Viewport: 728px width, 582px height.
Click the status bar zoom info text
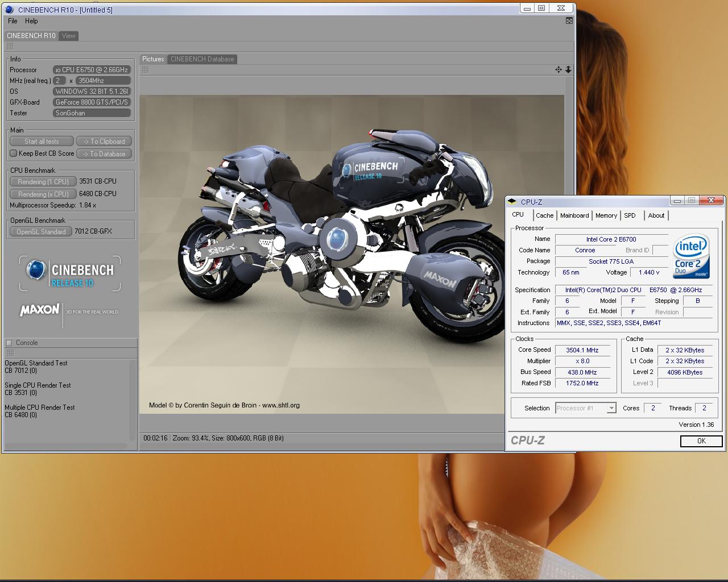(228, 438)
